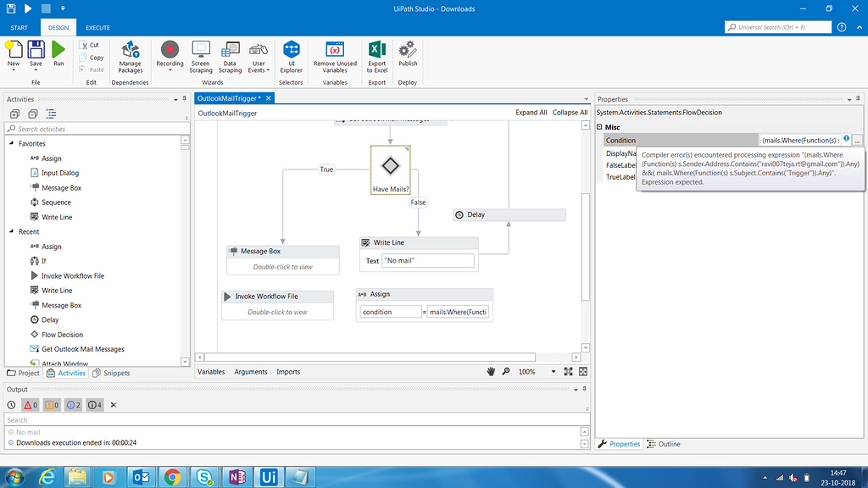Switch to the EXECUTE ribbon tab

pyautogui.click(x=97, y=28)
